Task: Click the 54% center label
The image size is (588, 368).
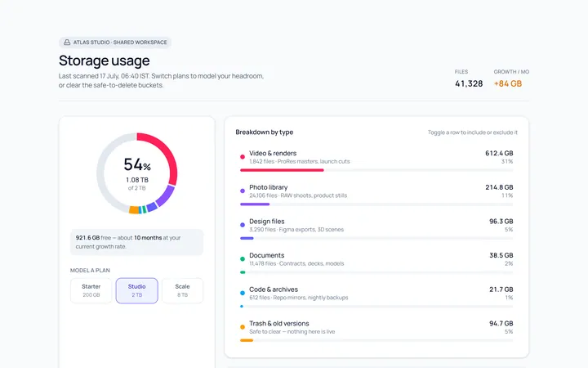Action: [137, 165]
